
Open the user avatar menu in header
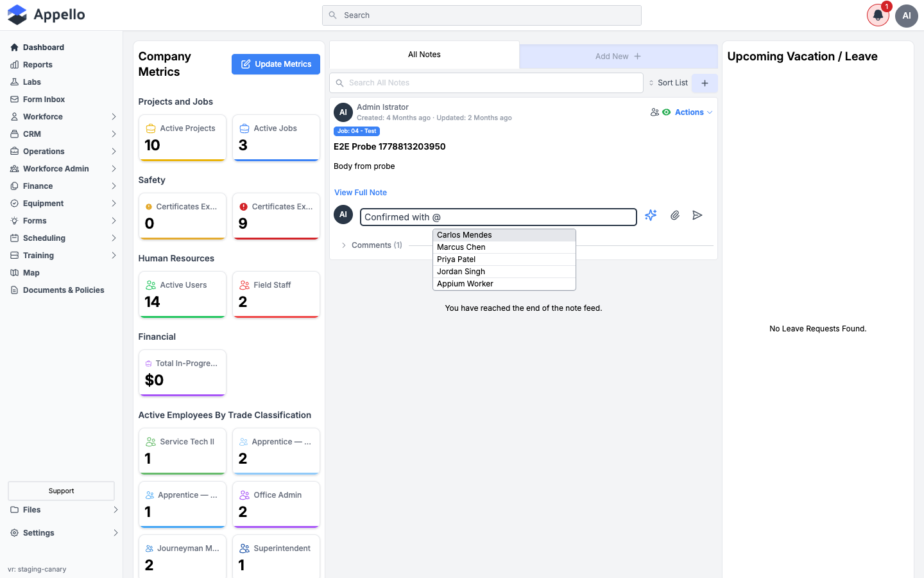pyautogui.click(x=907, y=15)
